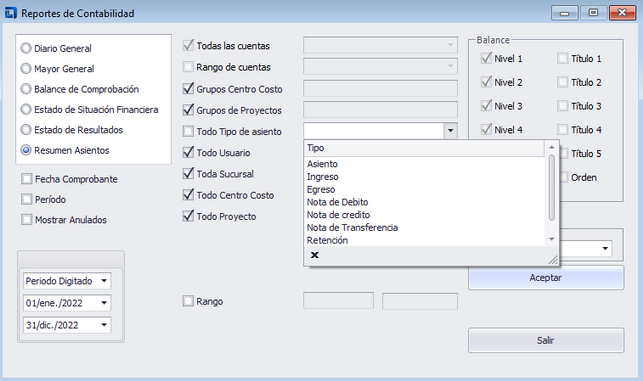Toggle Nivel 4 balance checkbox
This screenshot has height=381, width=643.
pyautogui.click(x=486, y=130)
